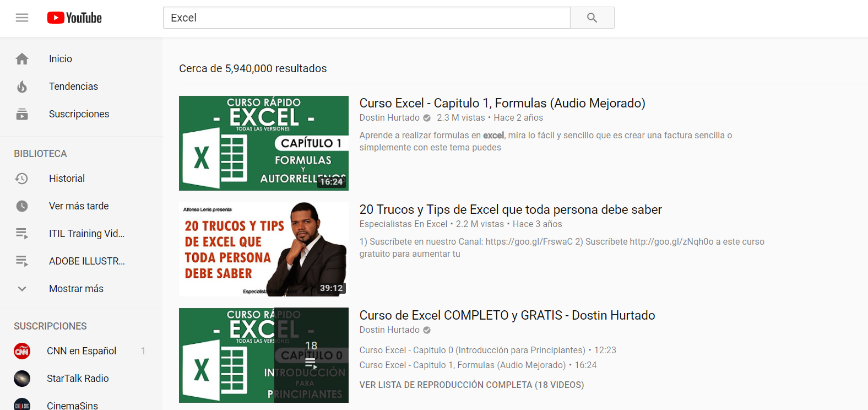Open ADOBE ILLUSTR... playlist label
Image resolution: width=868 pixels, height=410 pixels.
pos(87,261)
